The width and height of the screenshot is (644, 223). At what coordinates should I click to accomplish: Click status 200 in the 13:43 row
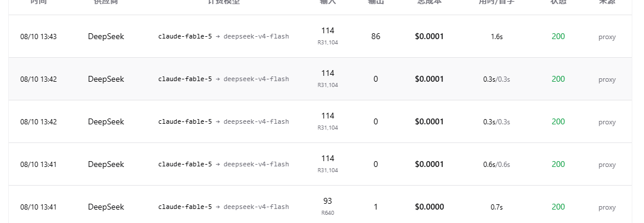coord(558,37)
